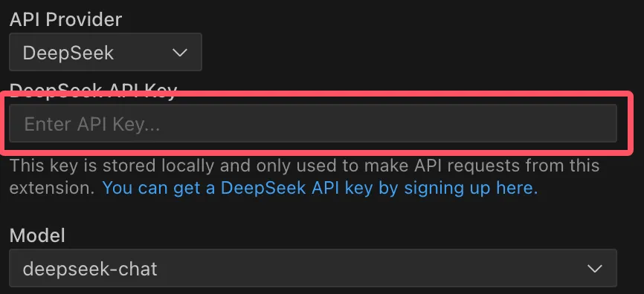Click the 'API Provider' label
Screen dimensions: 644x294
click(65, 19)
